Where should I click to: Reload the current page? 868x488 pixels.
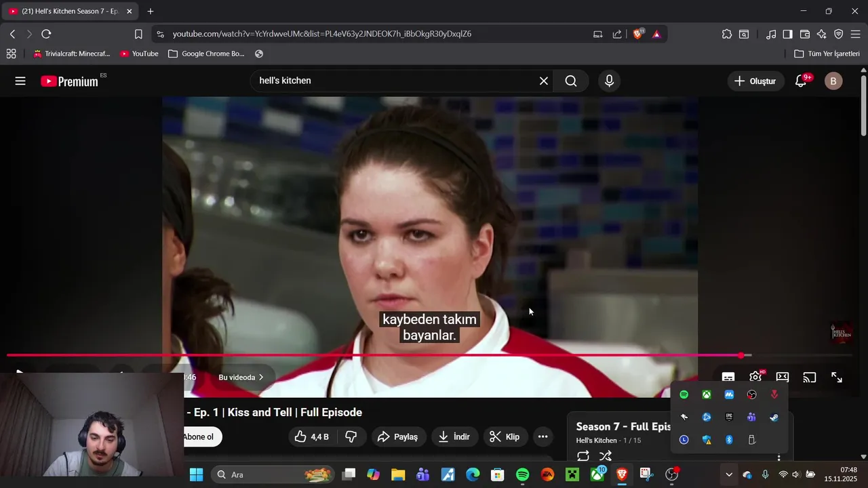[x=46, y=34]
